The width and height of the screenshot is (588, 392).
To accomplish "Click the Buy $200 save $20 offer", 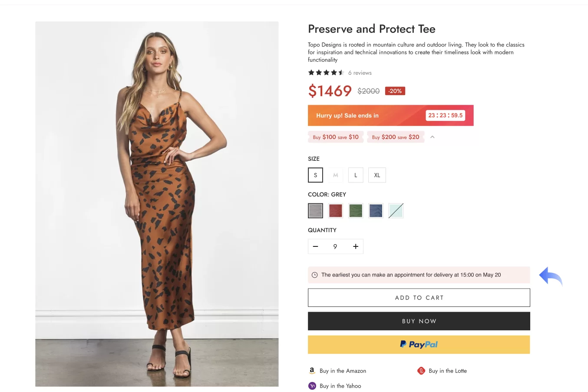I will click(x=396, y=137).
